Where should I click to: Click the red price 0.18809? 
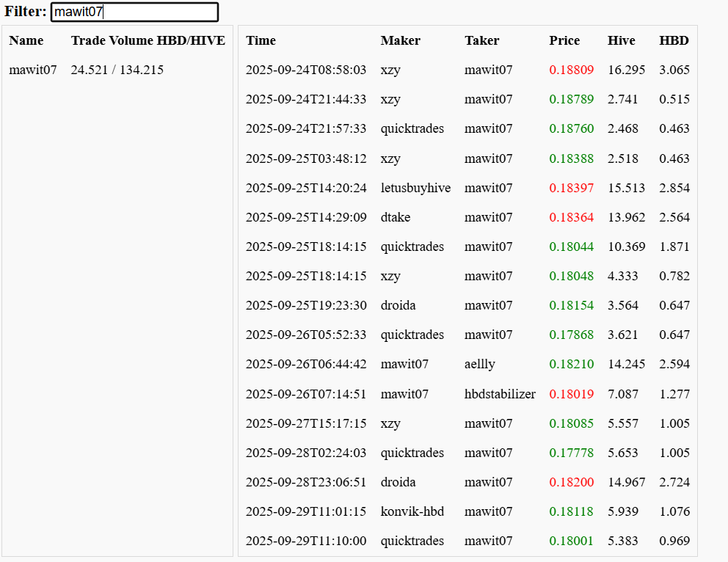point(571,70)
